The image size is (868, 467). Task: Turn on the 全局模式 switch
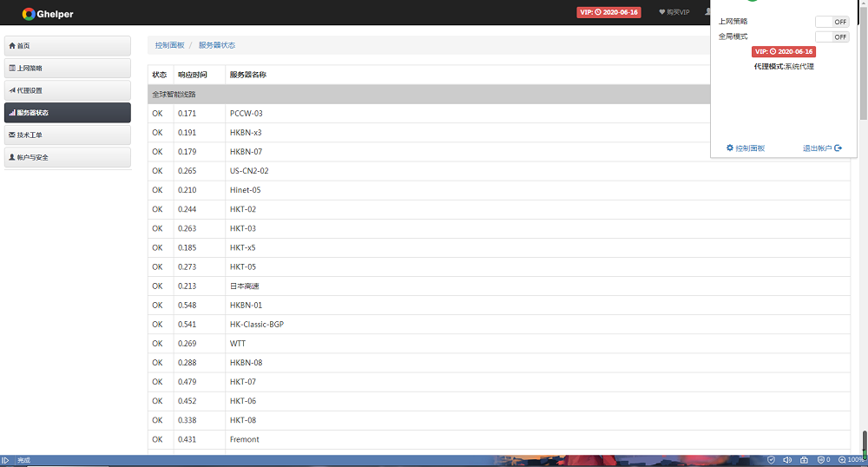[x=832, y=36]
